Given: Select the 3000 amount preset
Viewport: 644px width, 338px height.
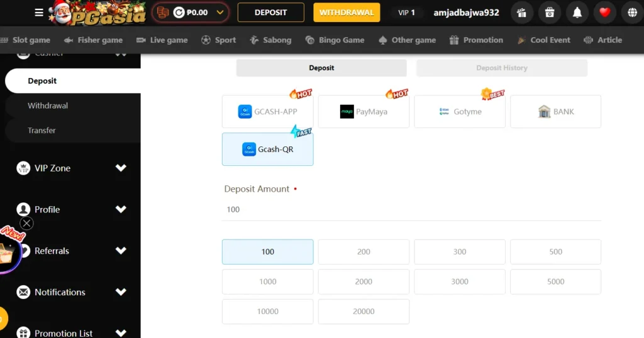Looking at the screenshot, I should (x=460, y=282).
